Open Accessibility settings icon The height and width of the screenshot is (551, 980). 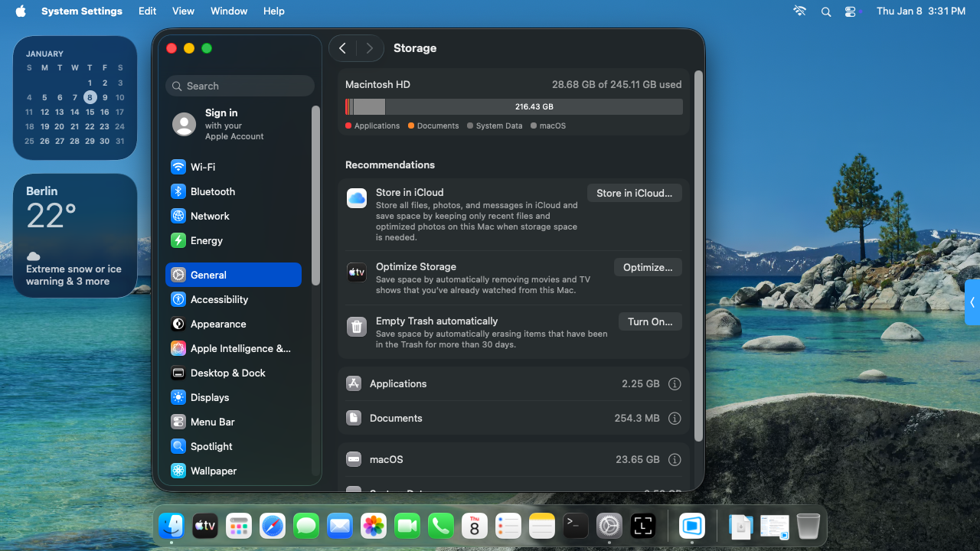point(178,299)
